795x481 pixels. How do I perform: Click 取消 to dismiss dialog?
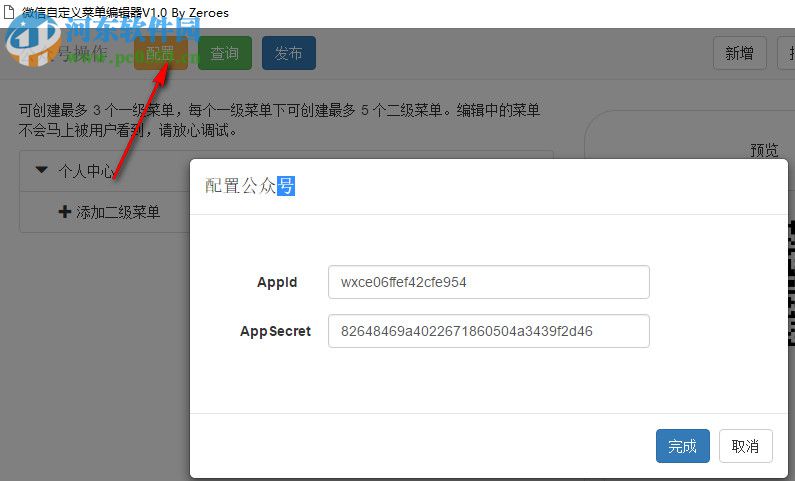(x=746, y=446)
